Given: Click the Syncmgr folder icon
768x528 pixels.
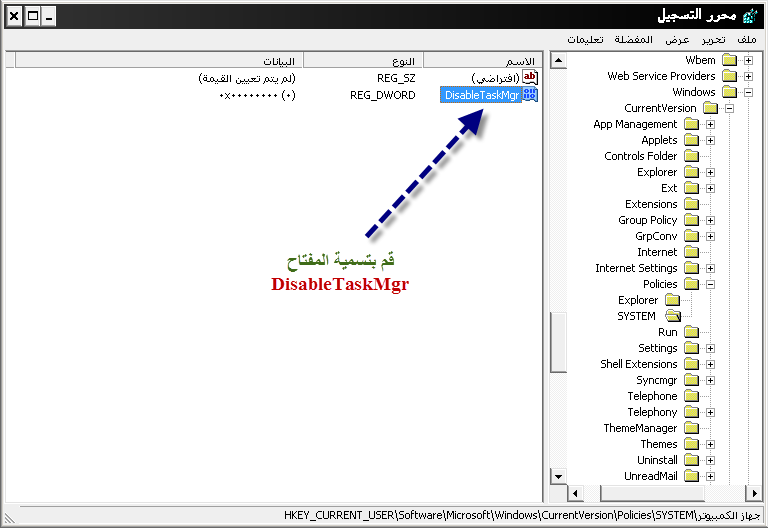Looking at the screenshot, I should click(x=691, y=380).
